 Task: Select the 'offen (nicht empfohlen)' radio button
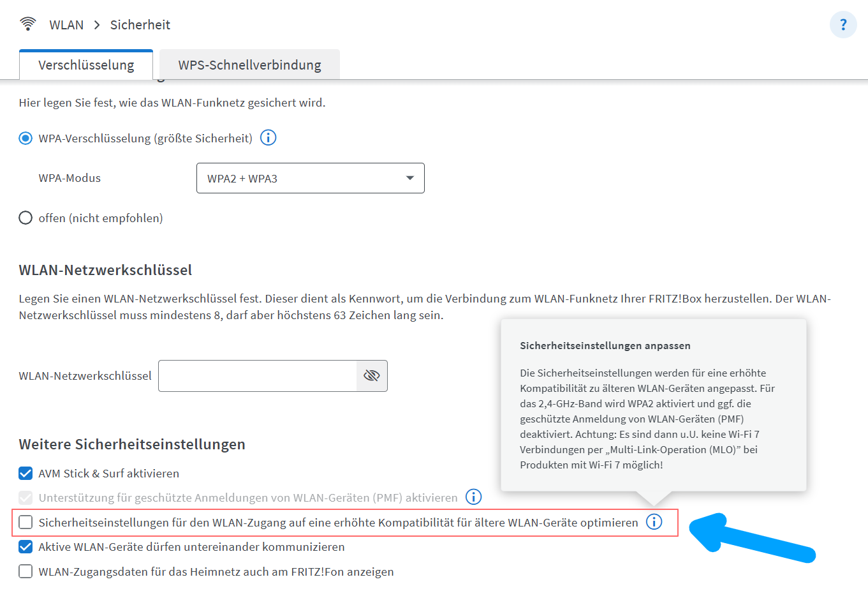(25, 217)
